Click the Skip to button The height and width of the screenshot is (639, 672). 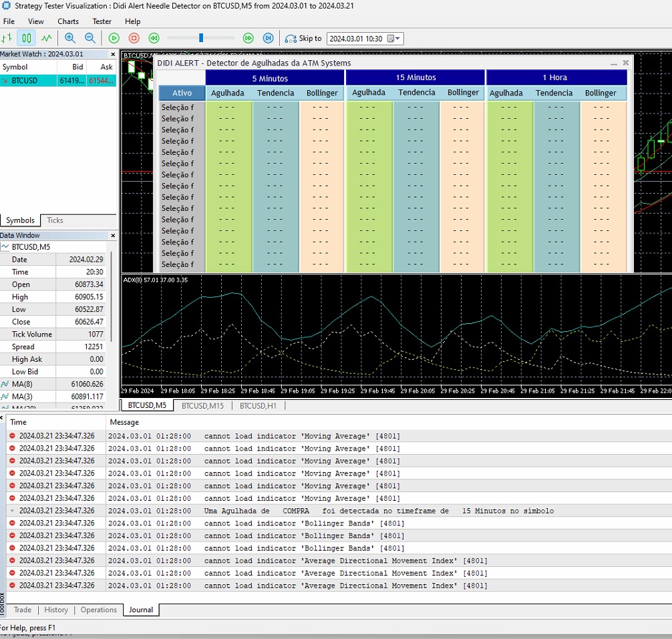[303, 39]
